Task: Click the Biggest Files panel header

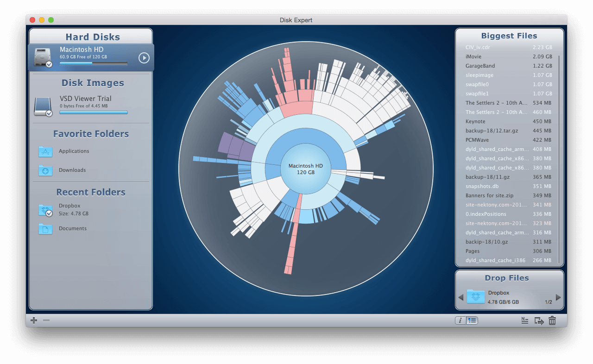Action: pos(509,36)
